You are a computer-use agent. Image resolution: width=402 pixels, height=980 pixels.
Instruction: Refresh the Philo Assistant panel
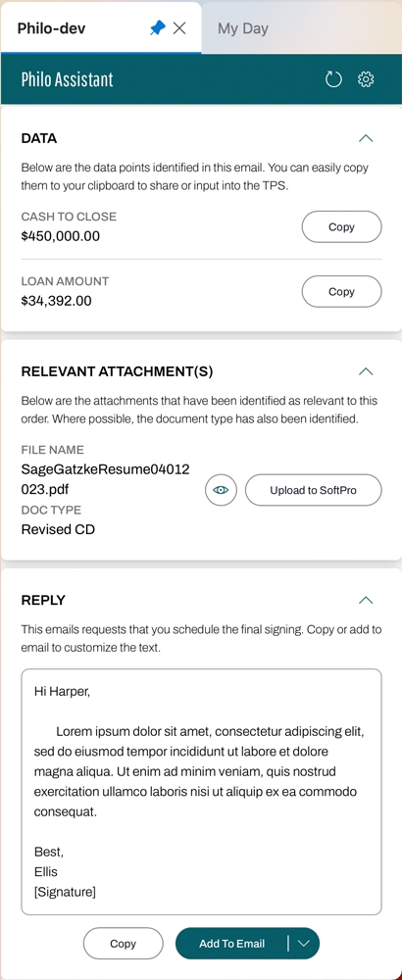tap(333, 79)
